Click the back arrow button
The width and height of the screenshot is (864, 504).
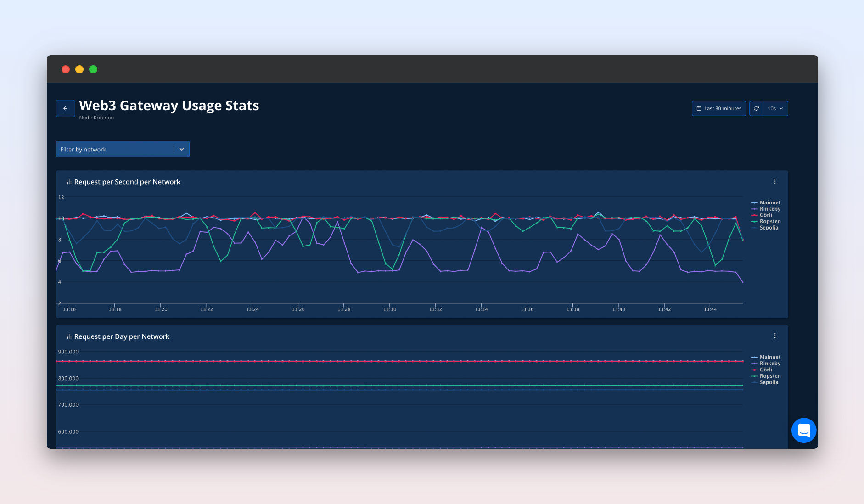65,108
